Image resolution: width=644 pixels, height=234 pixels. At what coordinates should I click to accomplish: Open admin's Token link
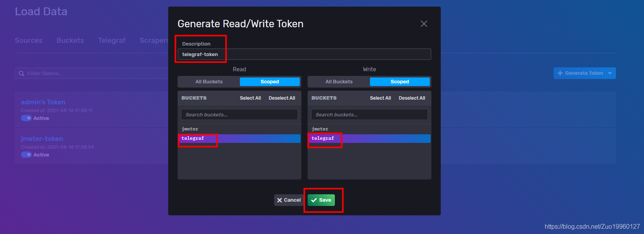(43, 102)
